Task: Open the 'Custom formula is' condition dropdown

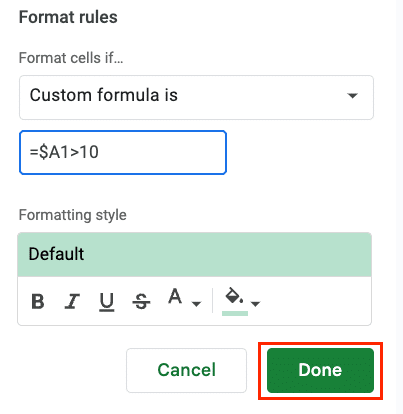Action: [x=196, y=97]
